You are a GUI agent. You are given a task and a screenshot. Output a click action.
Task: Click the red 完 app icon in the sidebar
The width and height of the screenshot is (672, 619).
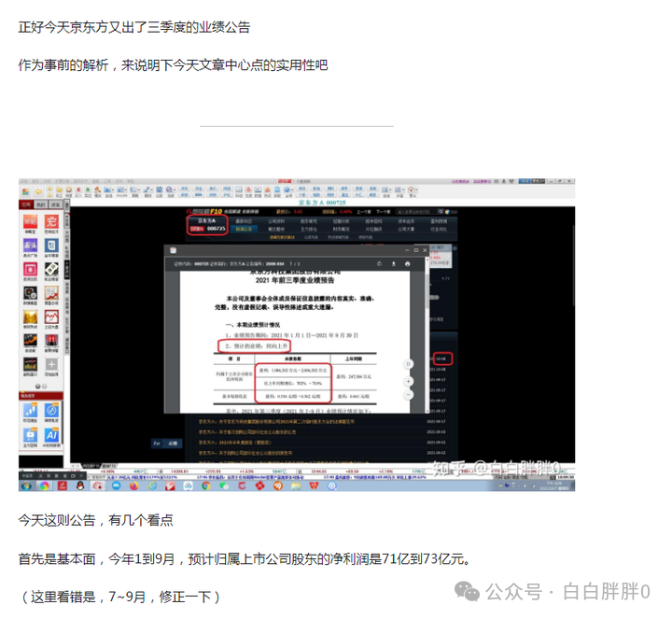pyautogui.click(x=51, y=222)
